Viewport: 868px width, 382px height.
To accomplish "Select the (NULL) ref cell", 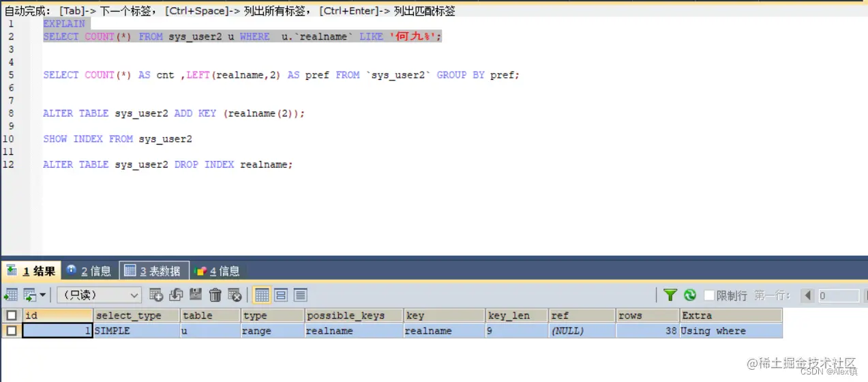I will (x=582, y=331).
